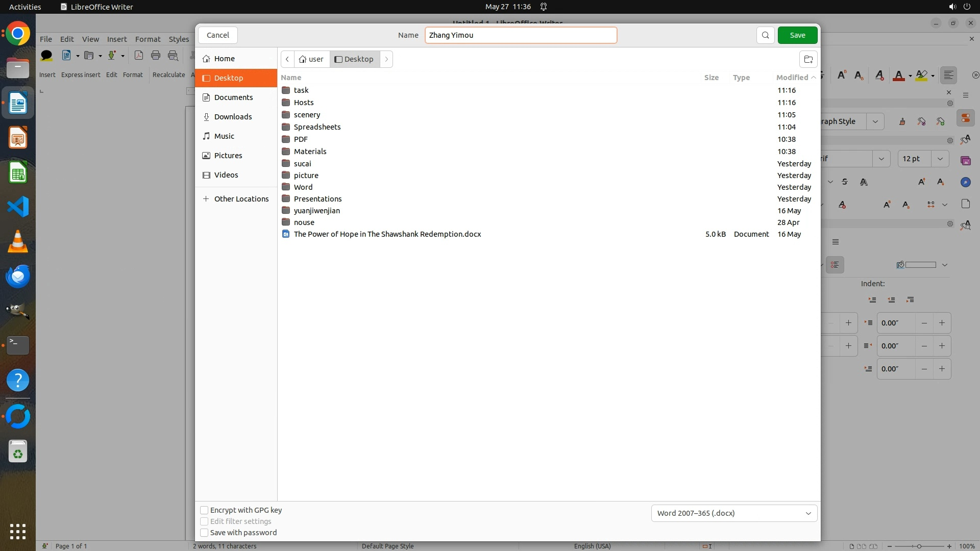980x551 pixels.
Task: Switch to the user path breadcrumb
Action: point(312,59)
